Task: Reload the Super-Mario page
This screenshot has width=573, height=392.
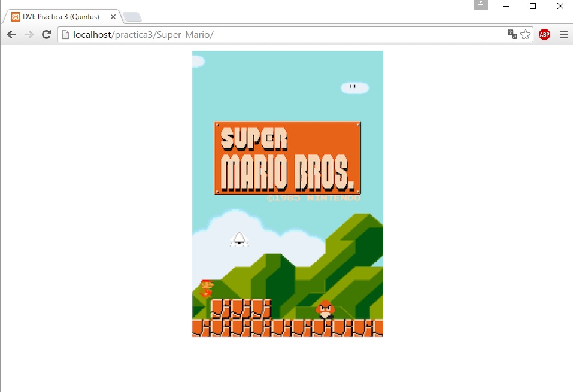Action: pyautogui.click(x=47, y=35)
